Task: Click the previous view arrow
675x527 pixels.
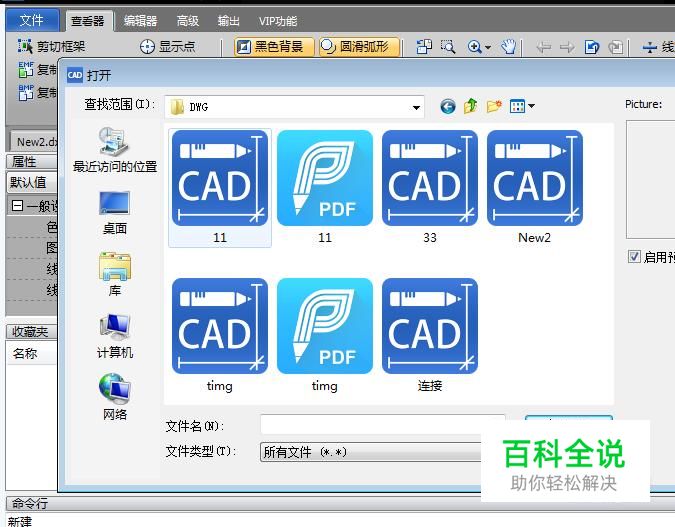Action: pos(544,46)
